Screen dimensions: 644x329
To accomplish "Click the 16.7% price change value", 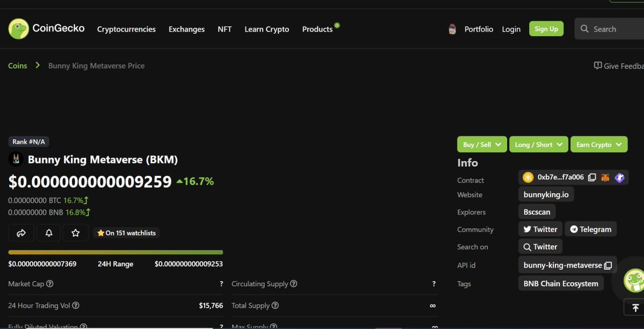I will tap(195, 181).
